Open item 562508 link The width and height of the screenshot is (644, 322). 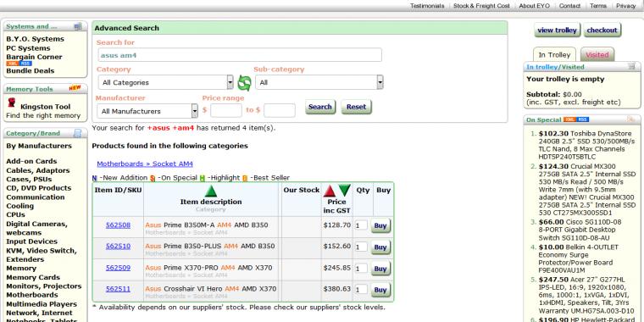[x=119, y=225]
